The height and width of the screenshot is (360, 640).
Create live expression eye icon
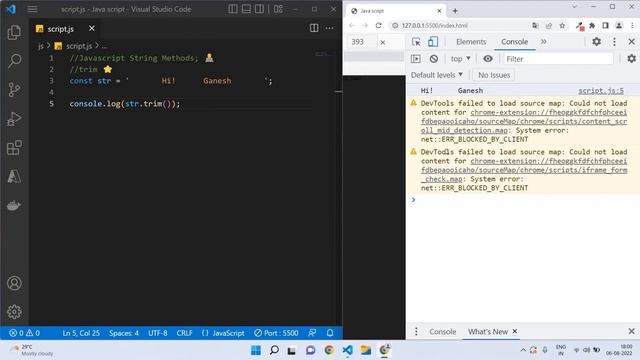[x=488, y=59]
